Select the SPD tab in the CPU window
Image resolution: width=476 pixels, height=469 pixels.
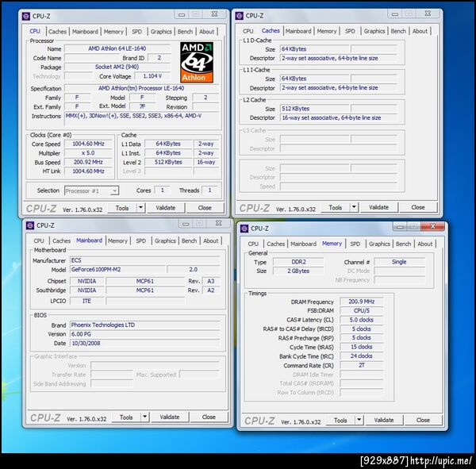pyautogui.click(x=137, y=32)
